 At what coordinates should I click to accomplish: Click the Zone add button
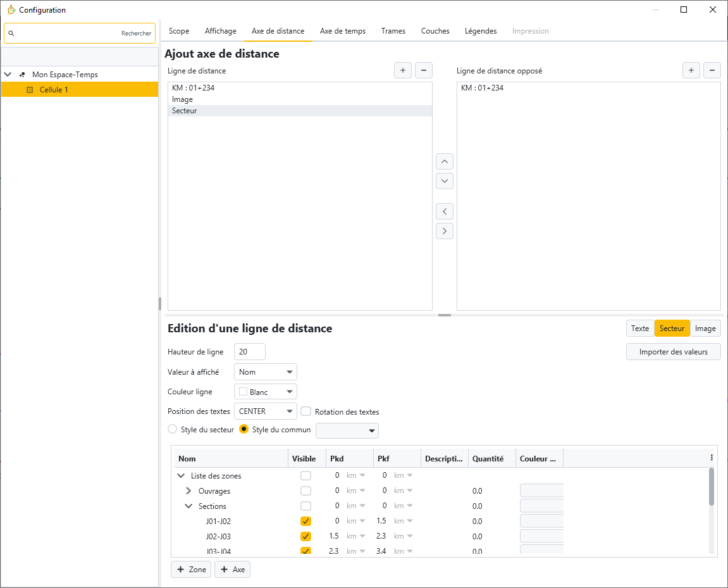[x=191, y=570]
